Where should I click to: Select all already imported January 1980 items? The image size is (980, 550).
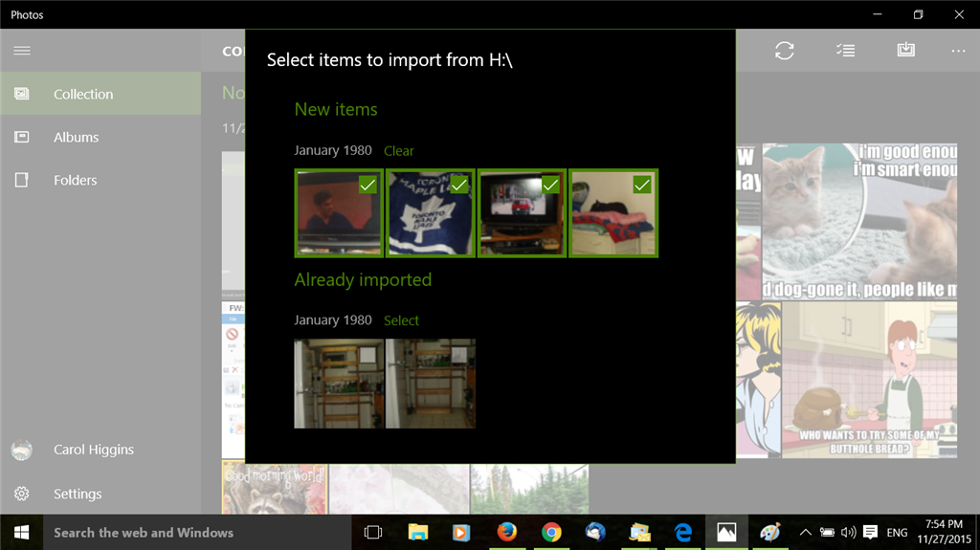401,320
